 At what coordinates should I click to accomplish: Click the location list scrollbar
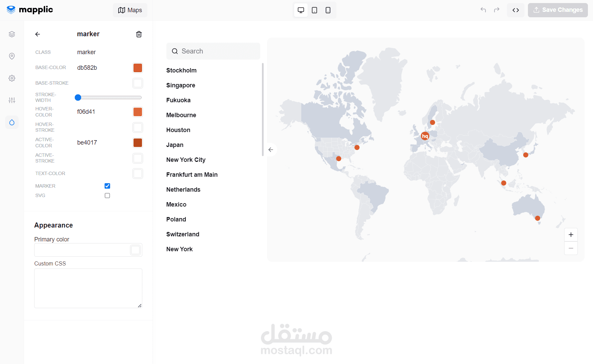pos(263,109)
